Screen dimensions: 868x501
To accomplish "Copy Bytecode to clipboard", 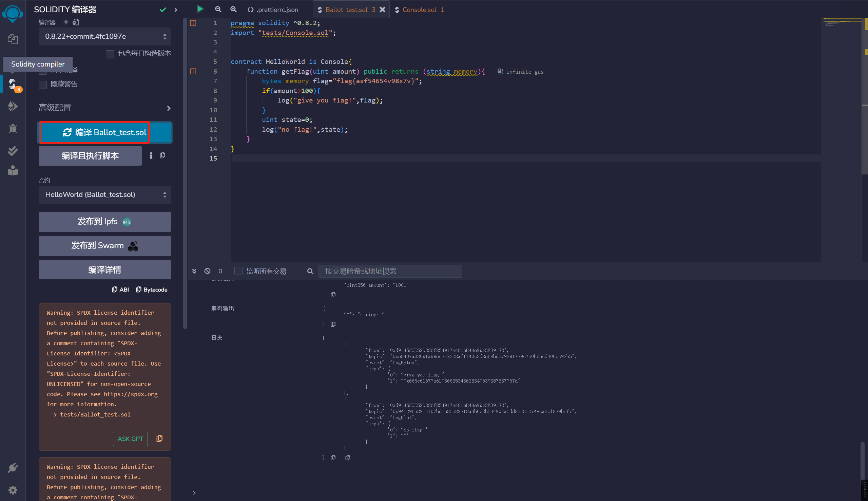I will (152, 290).
